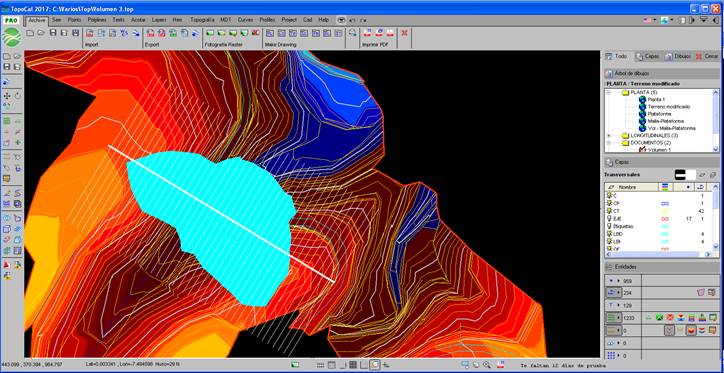Click the Cerrar button in right panel
Viewport: 724px width, 373px height.
click(706, 56)
